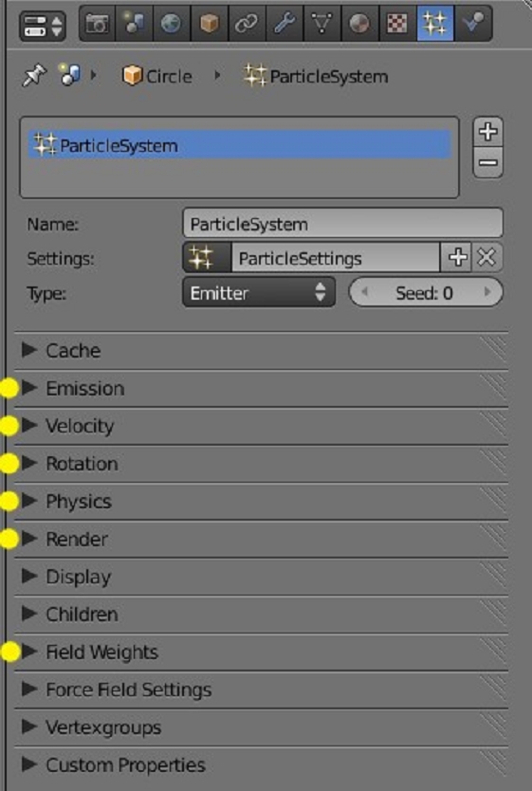532x791 pixels.
Task: Open the Constraints chain-link tab
Action: click(247, 25)
